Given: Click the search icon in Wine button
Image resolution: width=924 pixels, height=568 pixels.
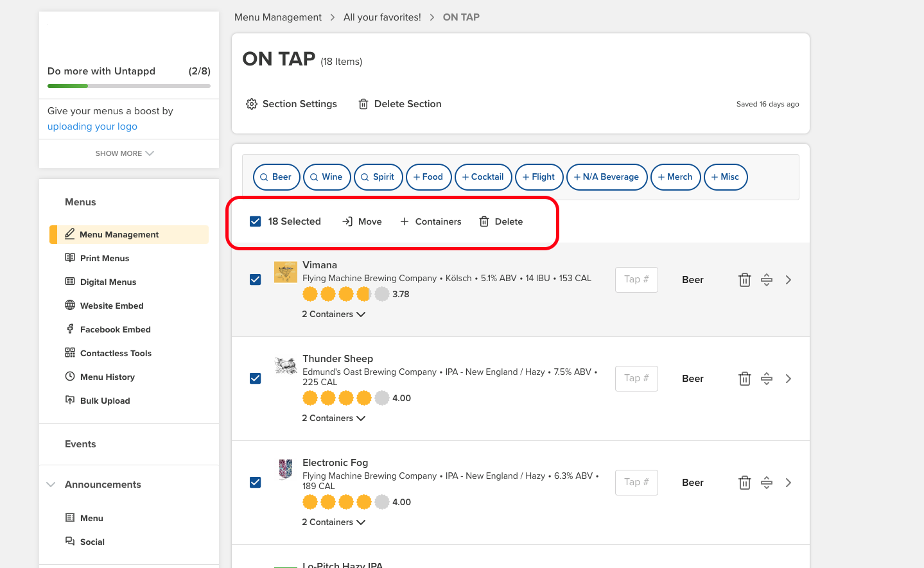Looking at the screenshot, I should coord(314,177).
